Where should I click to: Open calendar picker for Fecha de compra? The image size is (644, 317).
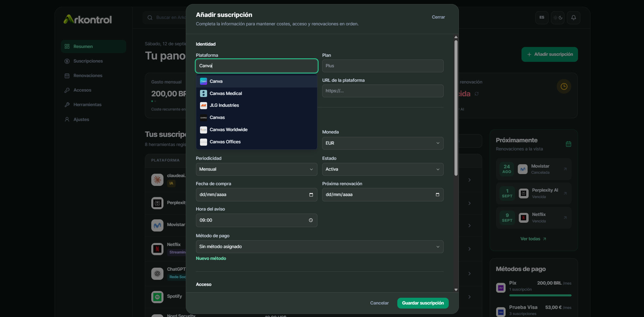311,195
